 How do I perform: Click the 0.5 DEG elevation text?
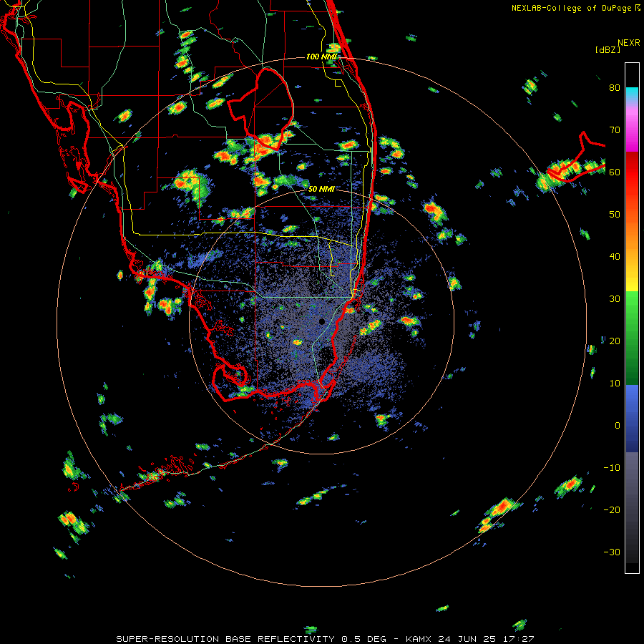pos(364,639)
